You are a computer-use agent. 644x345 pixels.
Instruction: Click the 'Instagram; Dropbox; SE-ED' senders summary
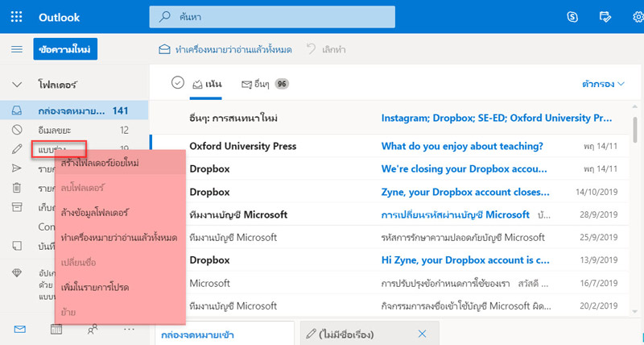(x=497, y=118)
